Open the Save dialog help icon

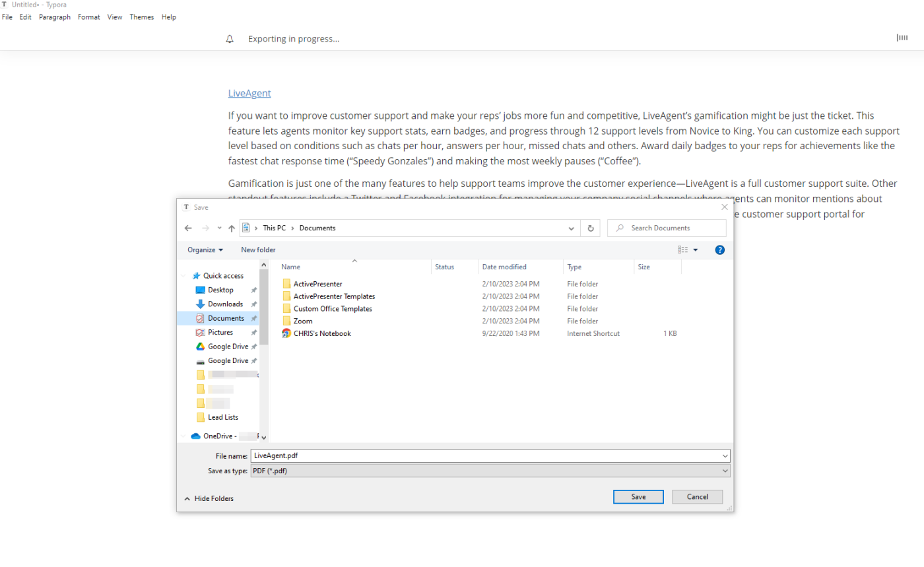pyautogui.click(x=720, y=250)
